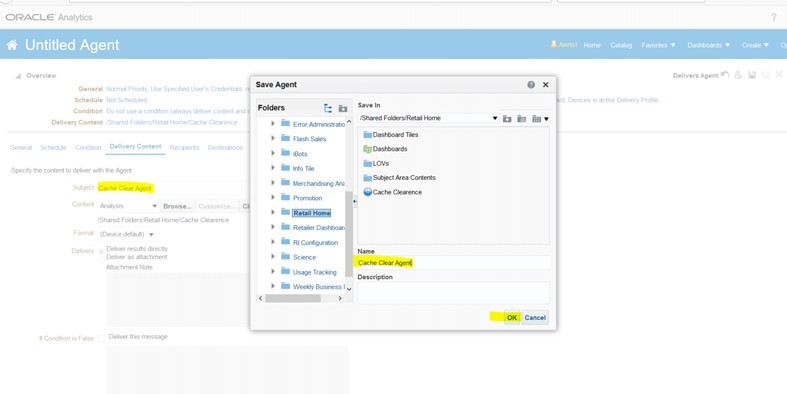The width and height of the screenshot is (787, 394).
Task: Open the Catalog link
Action: tap(621, 45)
